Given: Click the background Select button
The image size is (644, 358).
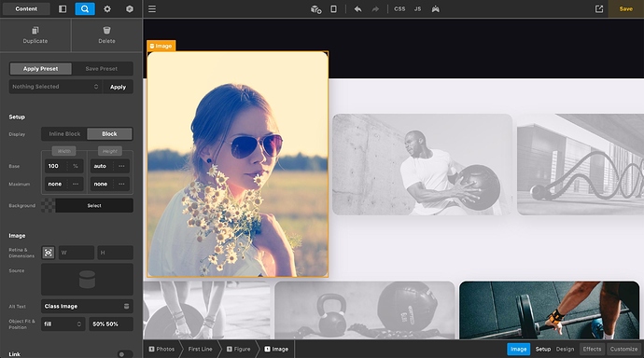Looking at the screenshot, I should (94, 205).
